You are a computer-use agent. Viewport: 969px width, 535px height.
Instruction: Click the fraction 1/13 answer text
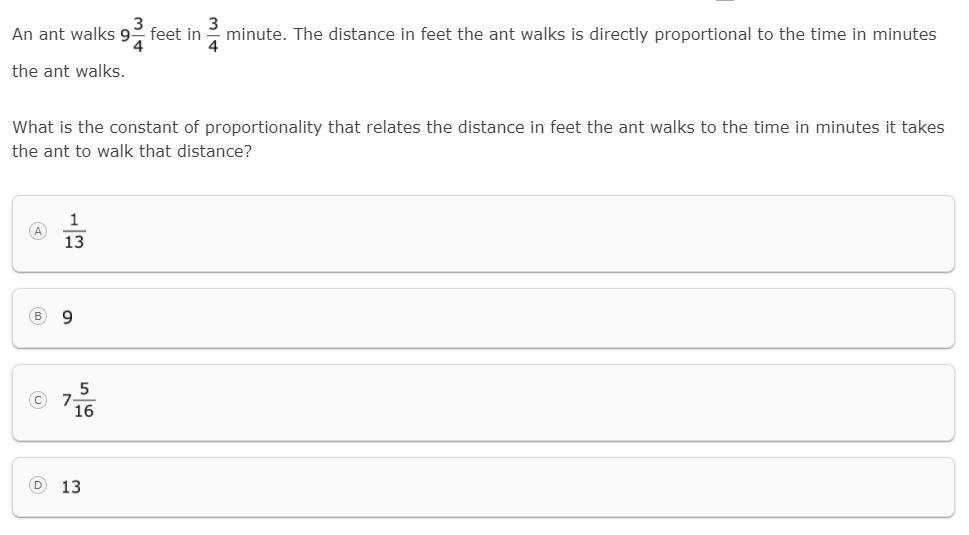[74, 231]
